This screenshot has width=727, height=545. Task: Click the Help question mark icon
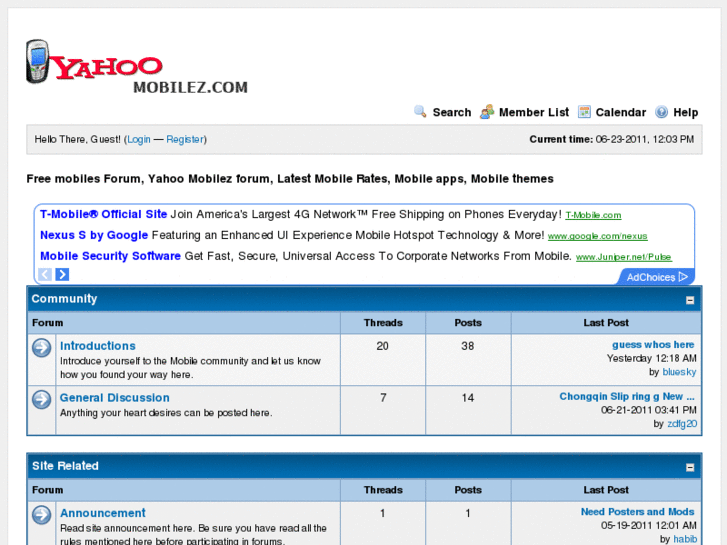pos(662,112)
